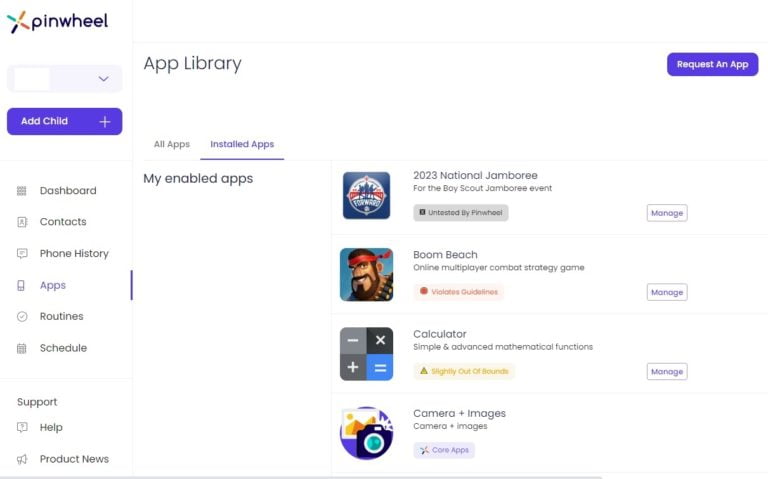
Task: Click the Support section label
Action: coord(37,402)
